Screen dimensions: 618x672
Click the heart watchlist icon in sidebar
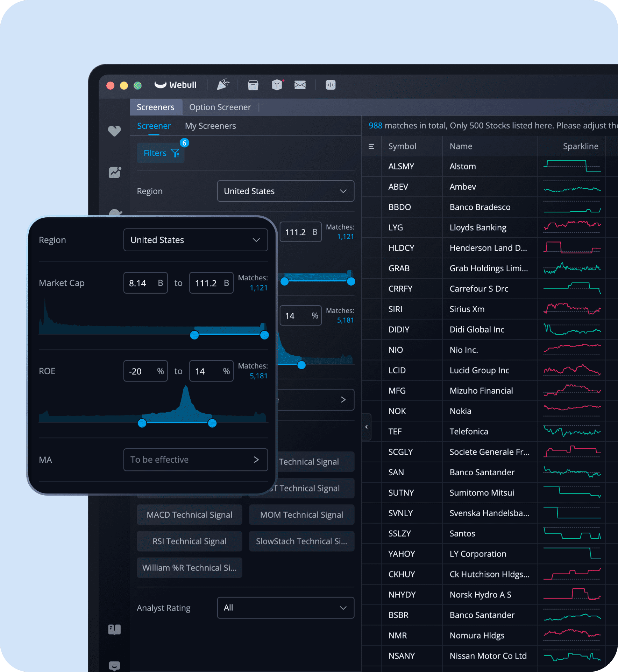click(x=114, y=131)
